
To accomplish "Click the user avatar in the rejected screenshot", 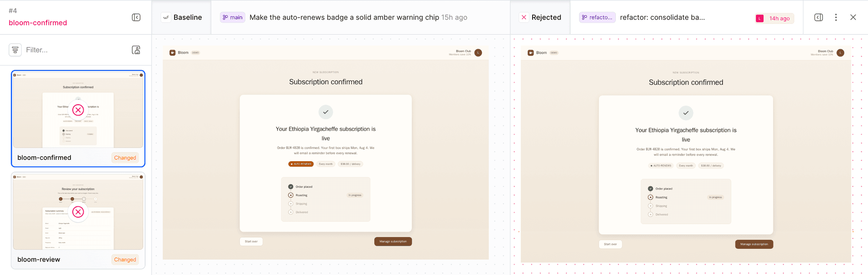I will (x=840, y=53).
